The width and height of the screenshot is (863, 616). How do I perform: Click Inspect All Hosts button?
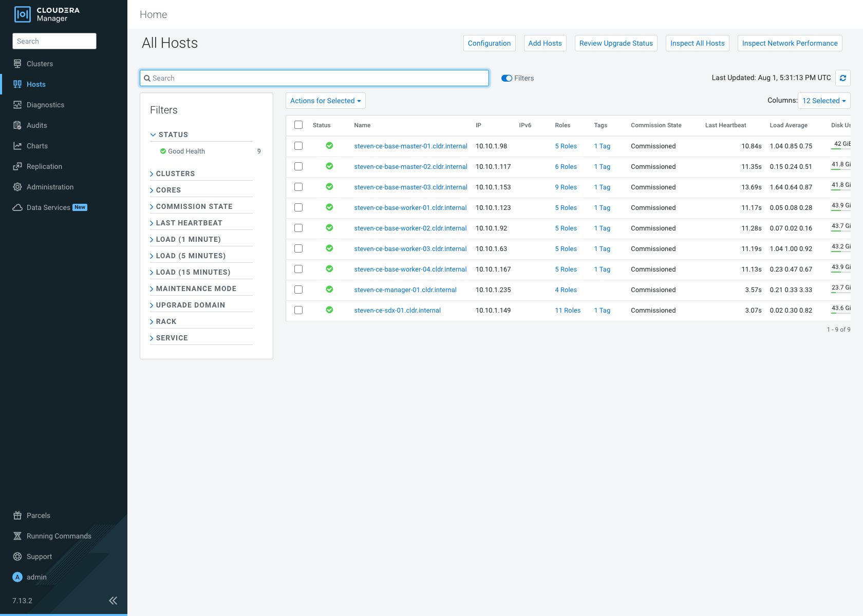(697, 43)
